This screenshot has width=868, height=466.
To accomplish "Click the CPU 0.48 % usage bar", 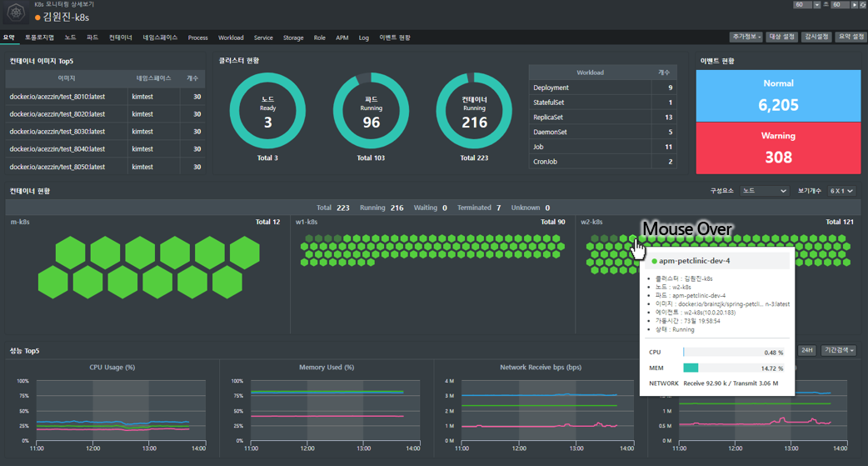I will coord(734,353).
